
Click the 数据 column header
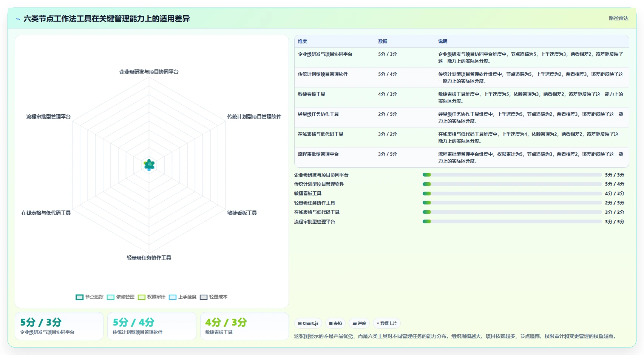tap(383, 41)
